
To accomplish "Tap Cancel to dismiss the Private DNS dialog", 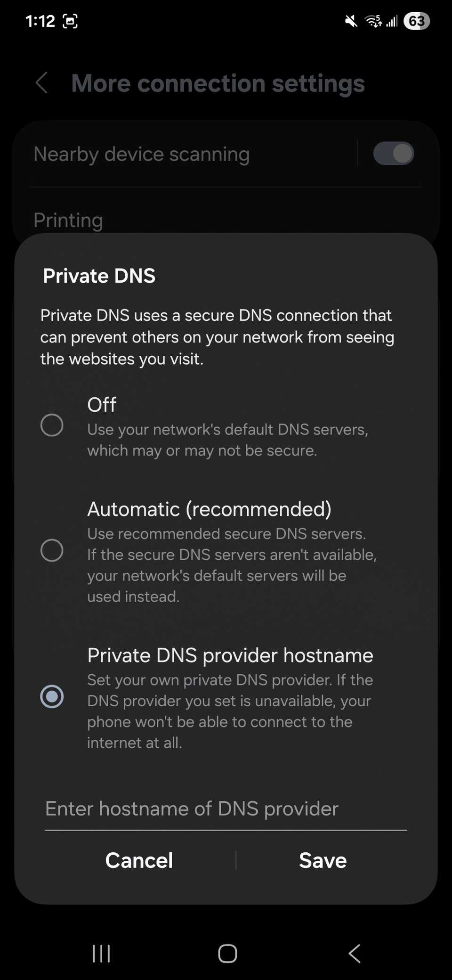I will point(139,860).
